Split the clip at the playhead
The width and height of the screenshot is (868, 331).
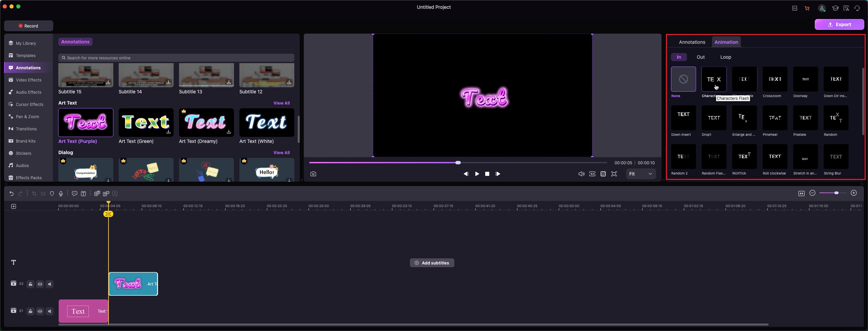click(x=43, y=194)
